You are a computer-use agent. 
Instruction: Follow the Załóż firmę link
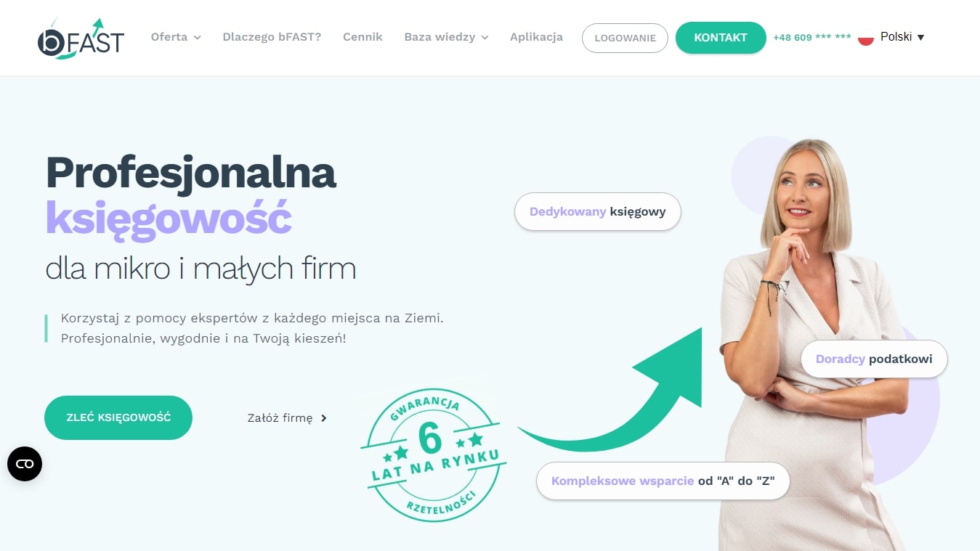(280, 418)
